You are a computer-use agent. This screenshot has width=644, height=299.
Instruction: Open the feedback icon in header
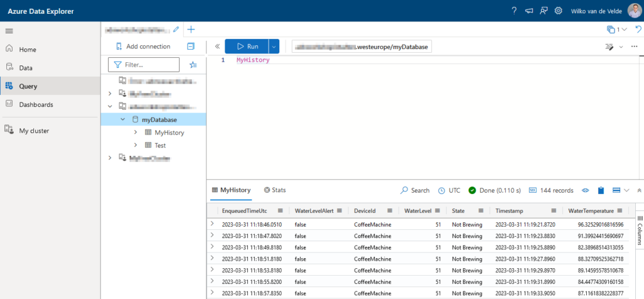tap(543, 11)
